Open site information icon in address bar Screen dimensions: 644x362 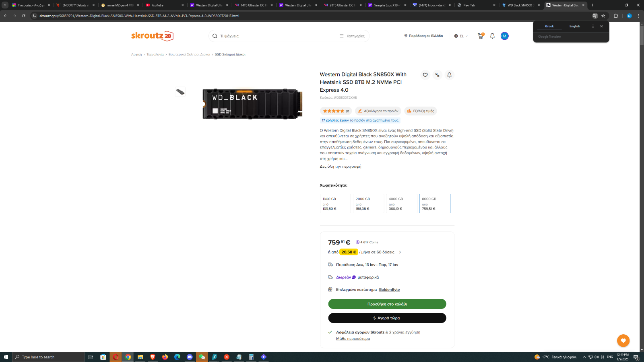(34, 16)
